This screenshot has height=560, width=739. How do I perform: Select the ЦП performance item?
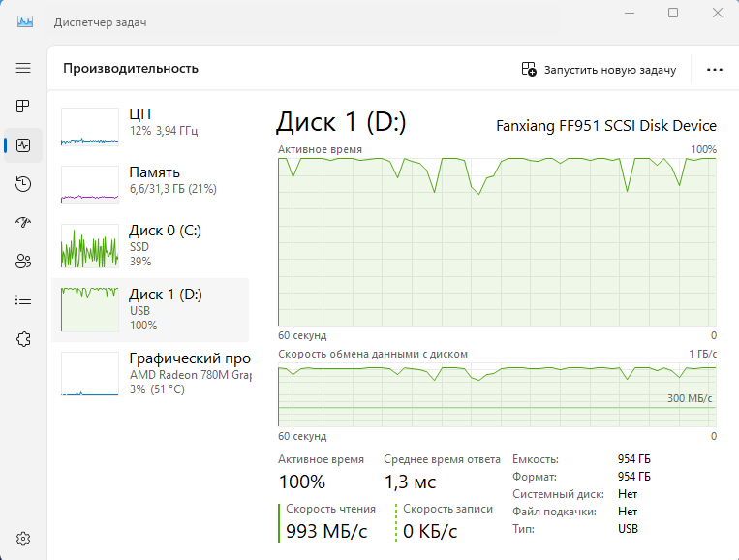150,127
